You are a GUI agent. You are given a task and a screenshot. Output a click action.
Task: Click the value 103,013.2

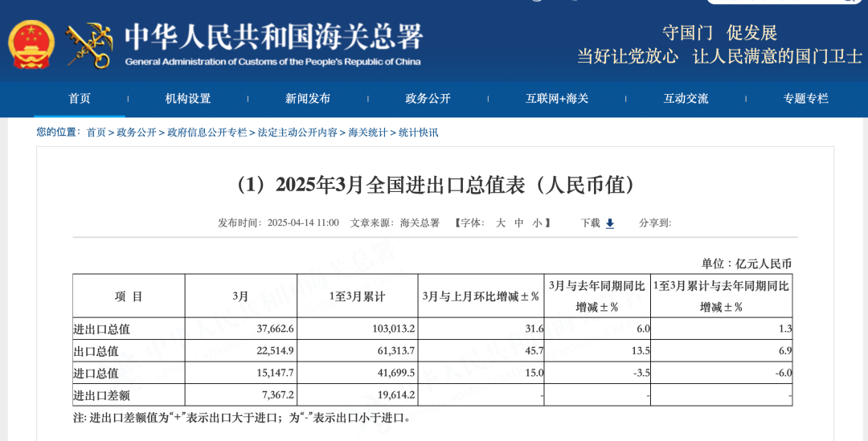click(x=394, y=329)
